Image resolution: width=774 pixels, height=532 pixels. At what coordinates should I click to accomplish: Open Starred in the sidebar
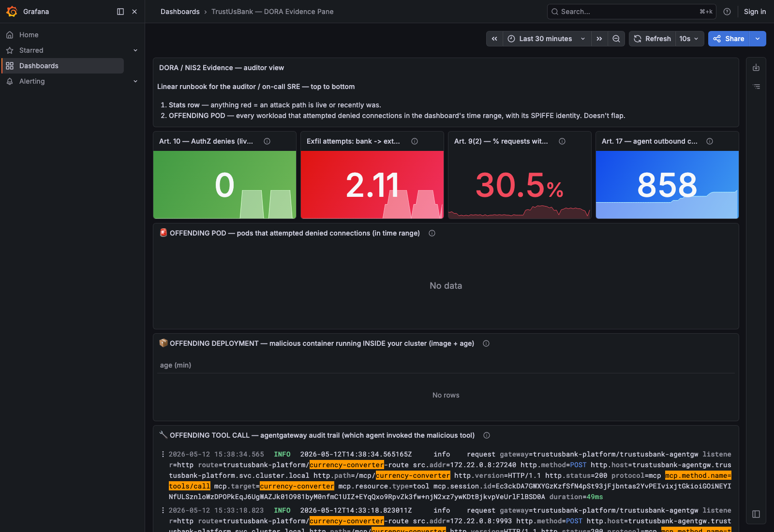click(x=31, y=50)
